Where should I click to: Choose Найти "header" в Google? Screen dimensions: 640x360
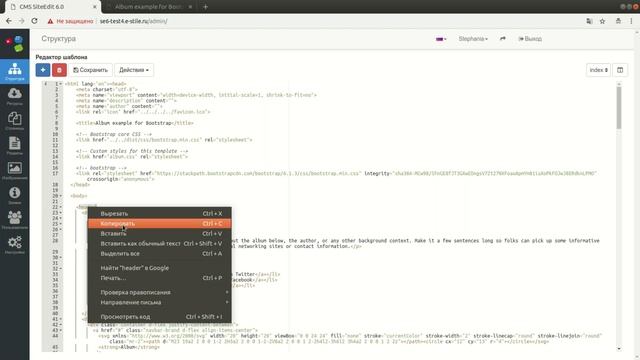(x=160, y=268)
